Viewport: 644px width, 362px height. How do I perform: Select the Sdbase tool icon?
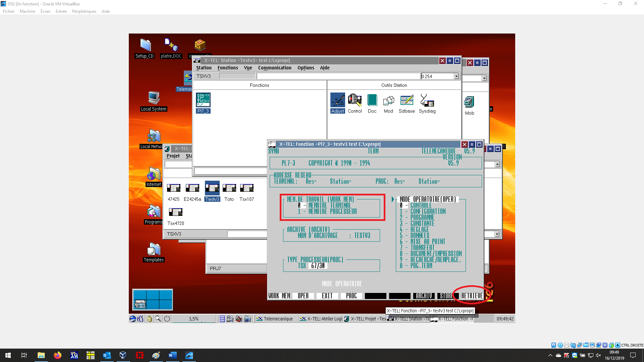[407, 101]
